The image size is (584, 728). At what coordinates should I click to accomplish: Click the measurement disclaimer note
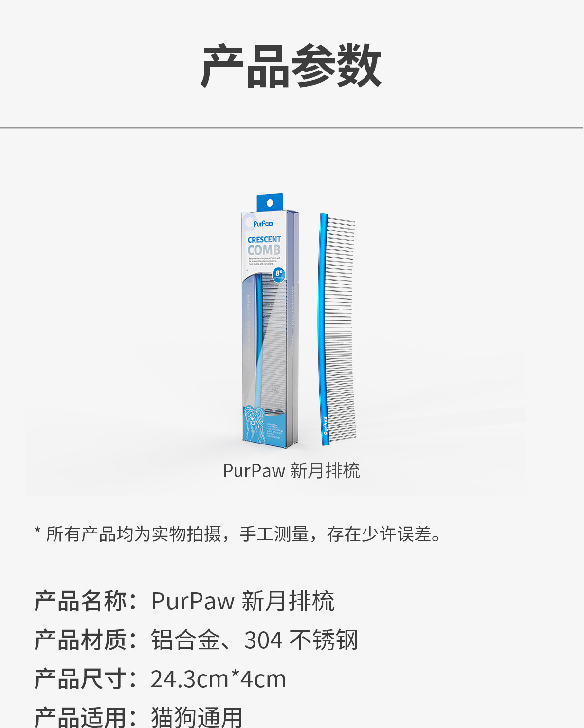(238, 534)
